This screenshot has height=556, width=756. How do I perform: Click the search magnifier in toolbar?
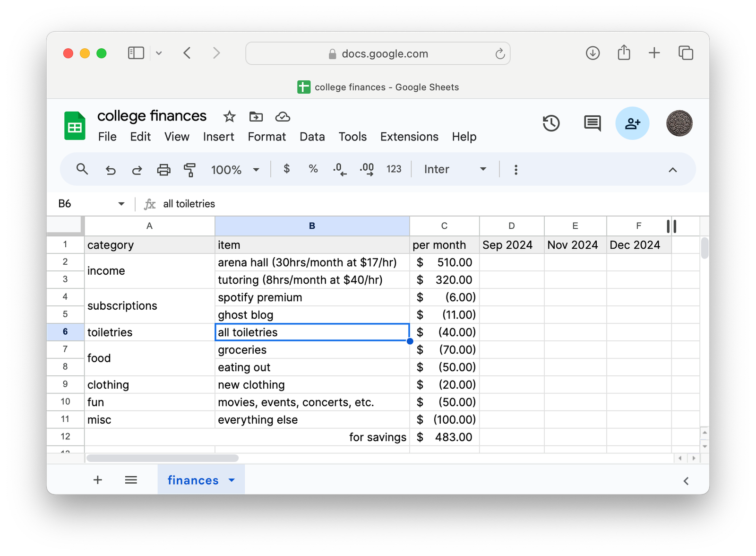(82, 169)
